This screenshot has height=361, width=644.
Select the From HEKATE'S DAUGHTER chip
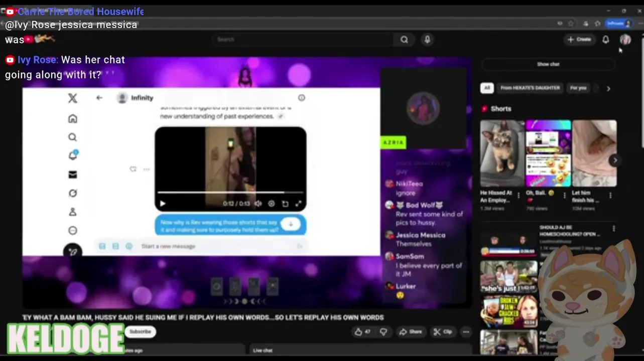coord(530,88)
